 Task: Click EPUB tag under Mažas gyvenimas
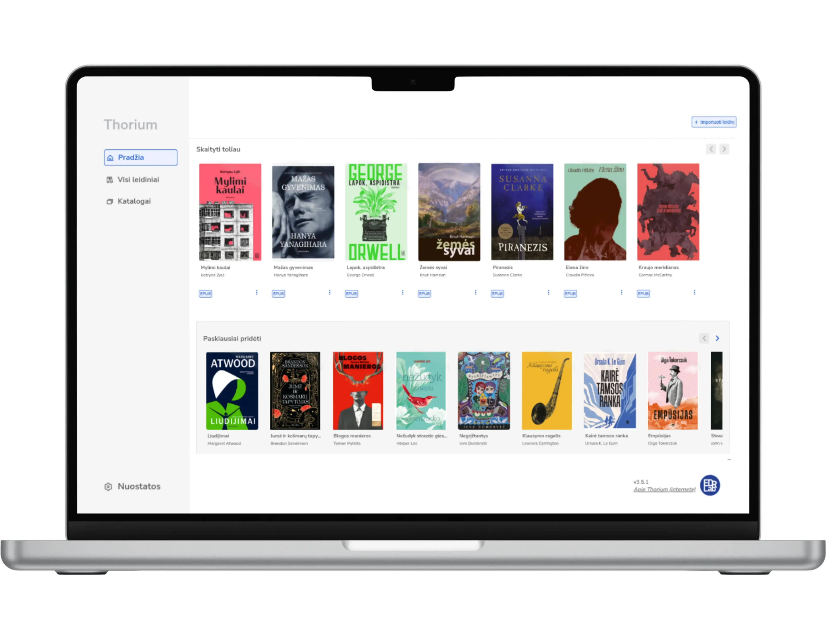(x=278, y=294)
